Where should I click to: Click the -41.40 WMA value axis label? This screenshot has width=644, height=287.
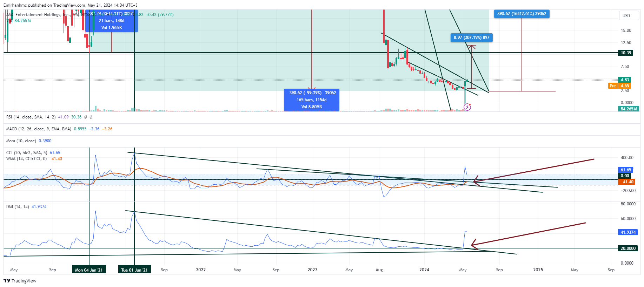point(627,182)
